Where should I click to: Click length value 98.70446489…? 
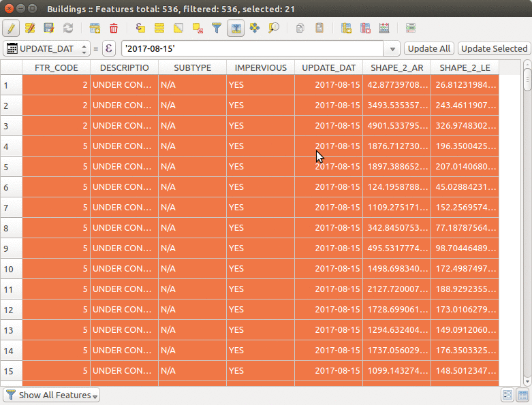point(465,248)
